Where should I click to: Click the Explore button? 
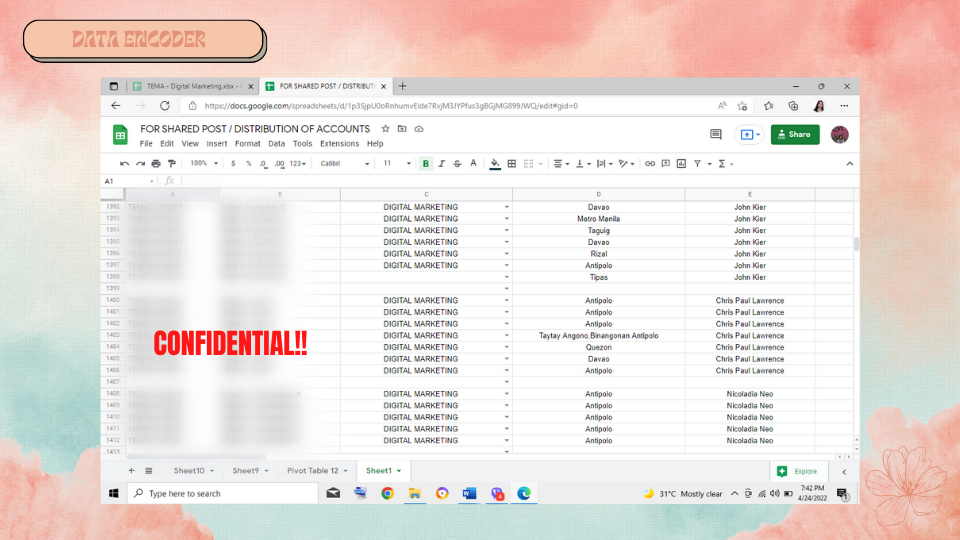coord(798,471)
